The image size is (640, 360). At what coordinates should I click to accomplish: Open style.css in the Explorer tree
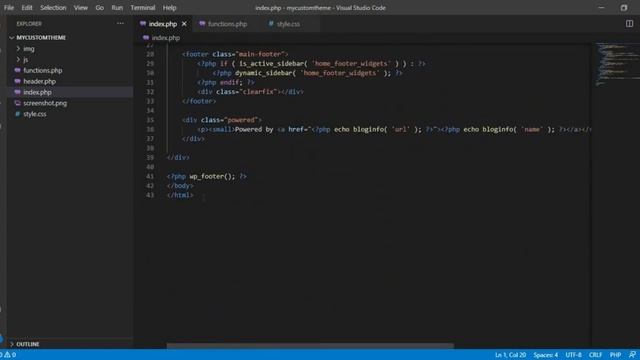point(35,114)
